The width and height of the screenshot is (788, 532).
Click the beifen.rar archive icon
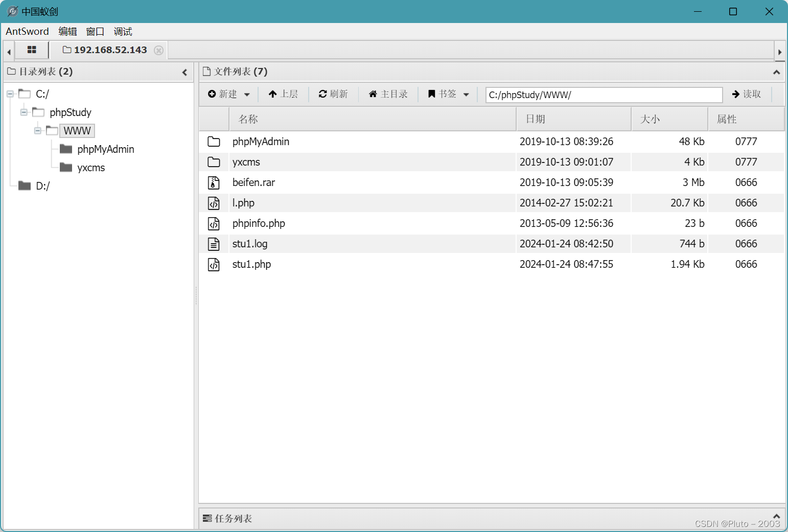click(214, 182)
